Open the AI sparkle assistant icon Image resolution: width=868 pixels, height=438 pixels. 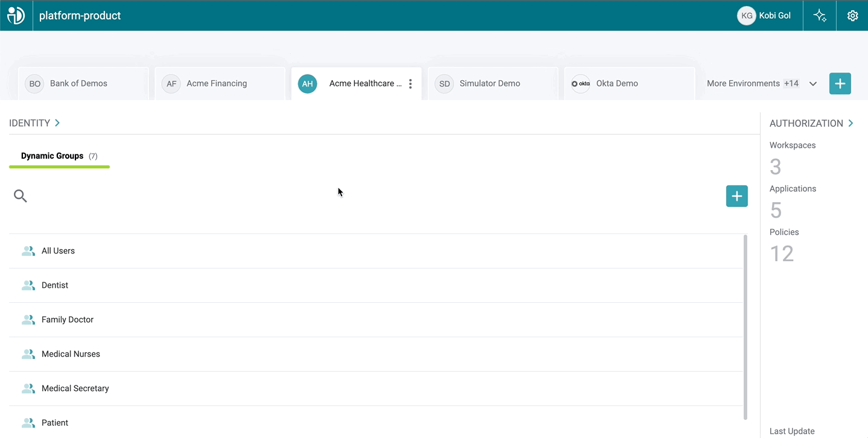(x=820, y=16)
